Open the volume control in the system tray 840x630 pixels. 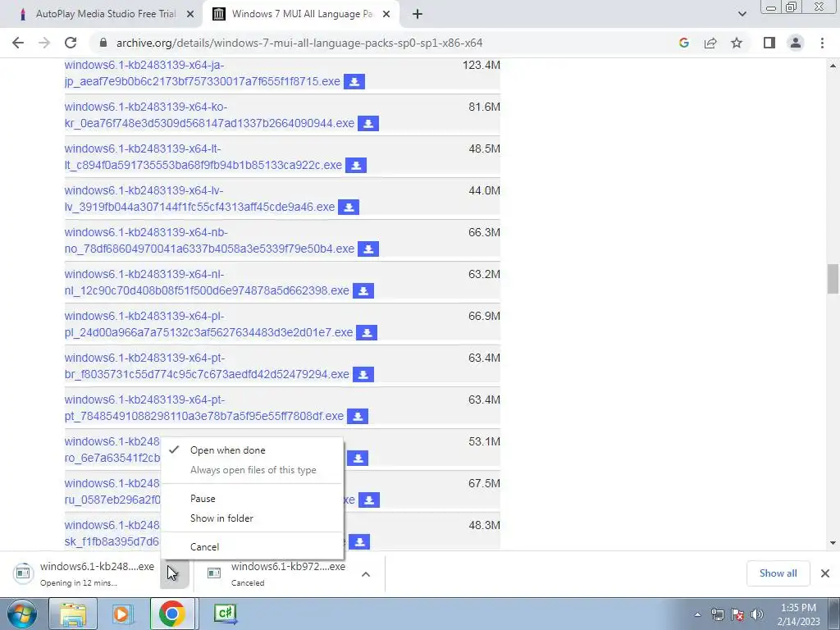point(757,614)
